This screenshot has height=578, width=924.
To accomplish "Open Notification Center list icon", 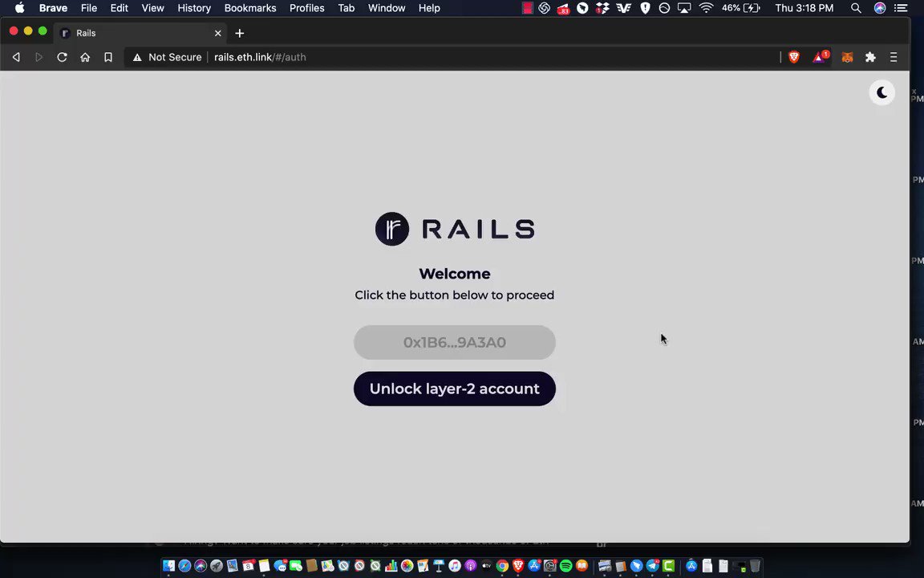I will [901, 8].
